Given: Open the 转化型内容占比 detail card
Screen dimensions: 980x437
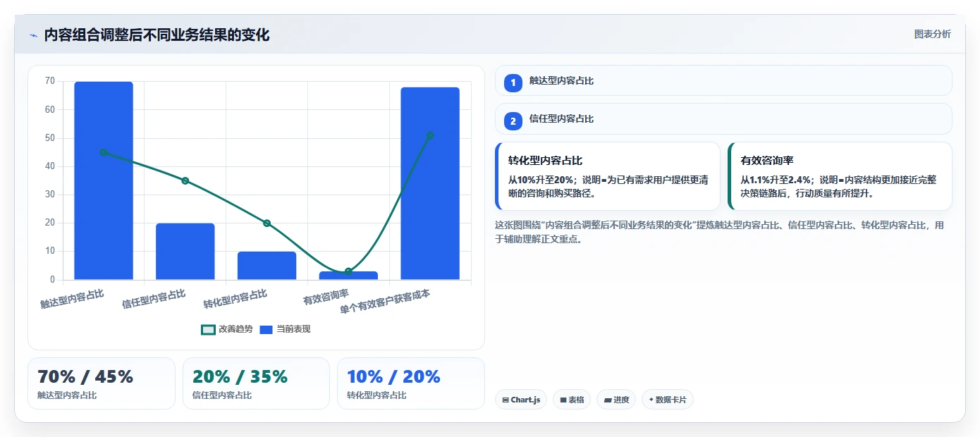Looking at the screenshot, I should pyautogui.click(x=608, y=176).
